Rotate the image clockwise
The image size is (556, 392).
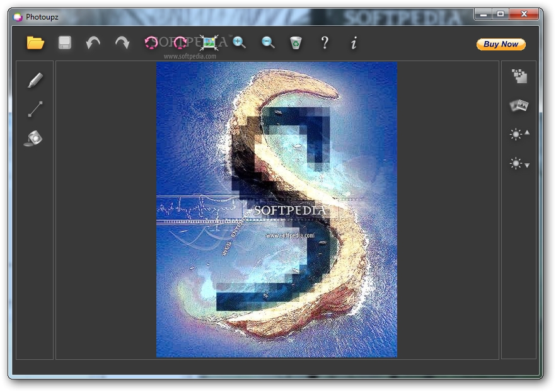(x=180, y=42)
